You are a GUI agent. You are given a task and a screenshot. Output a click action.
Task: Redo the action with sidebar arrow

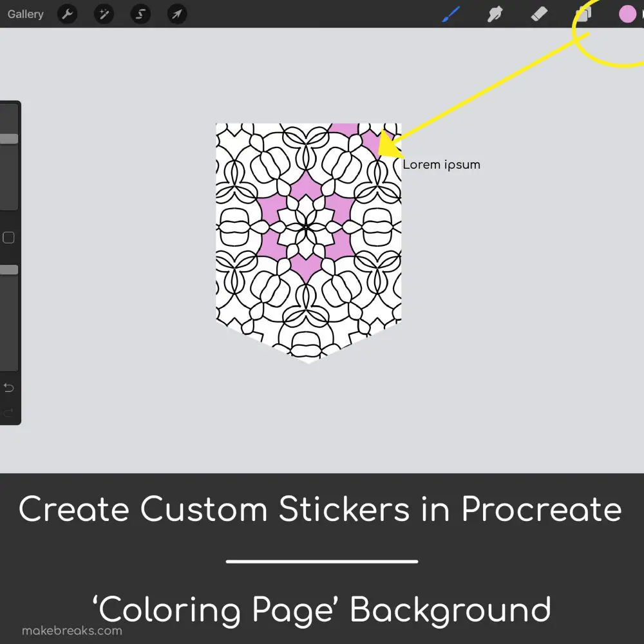[x=8, y=412]
